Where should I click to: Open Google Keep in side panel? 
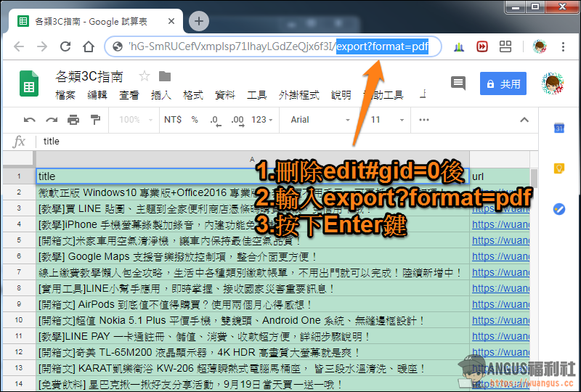(559, 168)
